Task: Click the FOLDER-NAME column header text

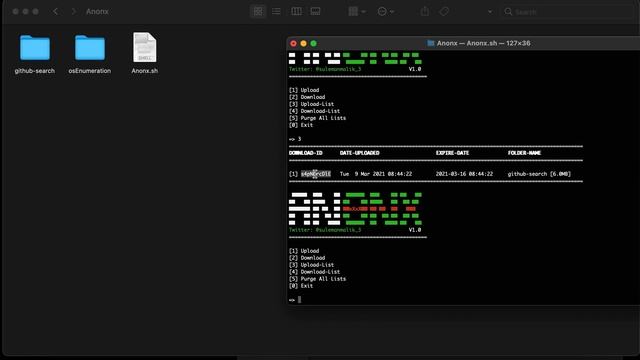Action: [524, 153]
